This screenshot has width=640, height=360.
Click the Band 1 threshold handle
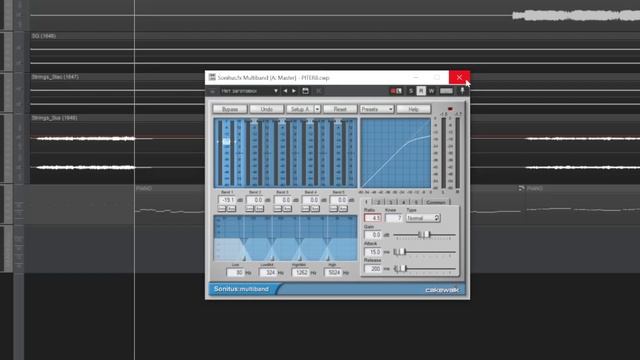(x=226, y=142)
